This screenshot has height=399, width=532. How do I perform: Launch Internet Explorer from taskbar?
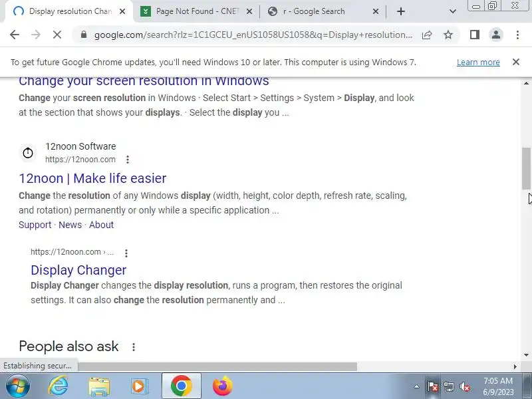pyautogui.click(x=58, y=386)
